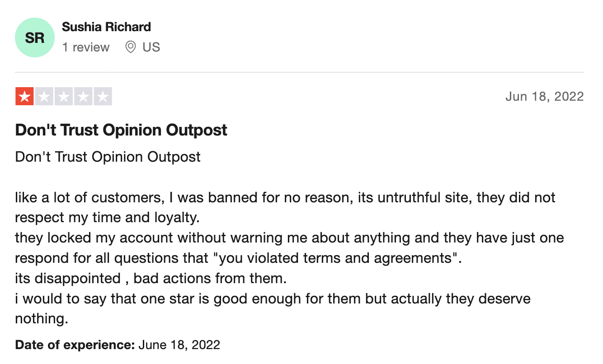Click the location pin icon

(131, 47)
